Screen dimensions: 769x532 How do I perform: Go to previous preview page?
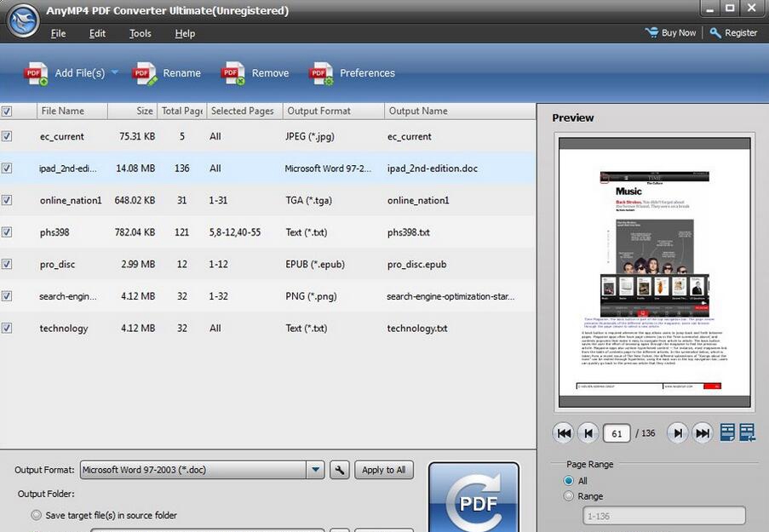[588, 433]
